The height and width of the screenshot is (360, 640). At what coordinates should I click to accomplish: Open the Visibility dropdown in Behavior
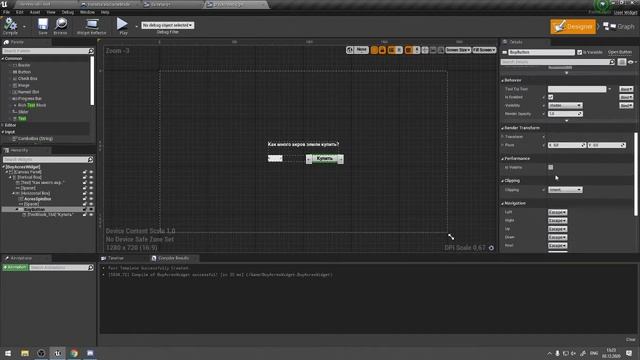565,105
